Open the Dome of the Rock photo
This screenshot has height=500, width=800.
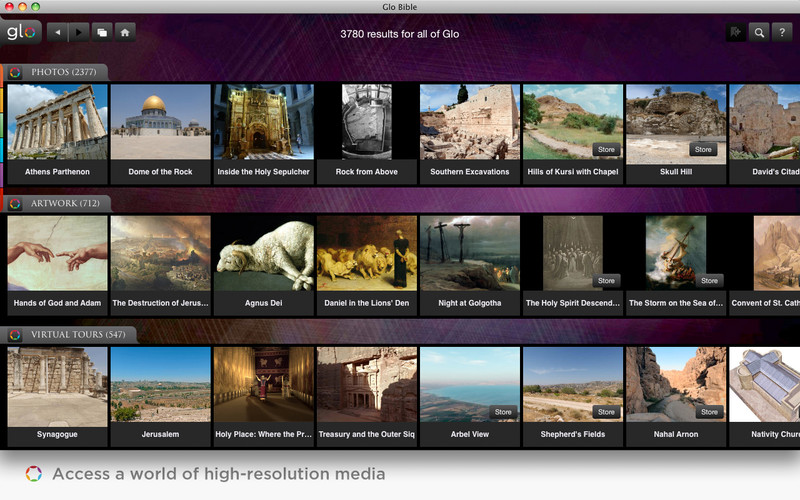(160, 123)
